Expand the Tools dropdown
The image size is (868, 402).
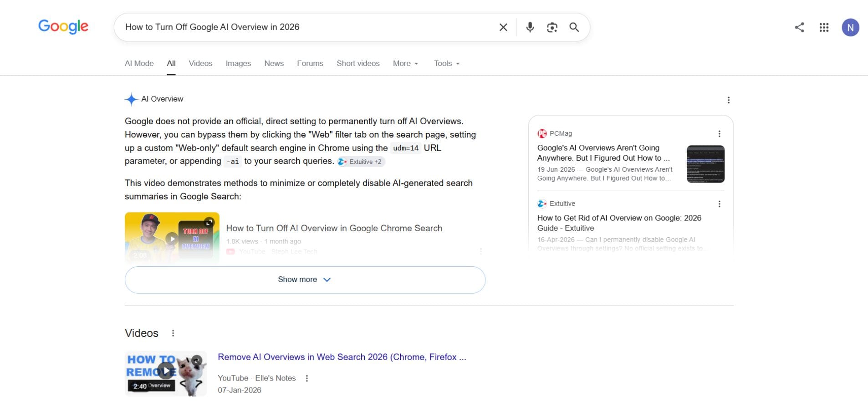(447, 63)
